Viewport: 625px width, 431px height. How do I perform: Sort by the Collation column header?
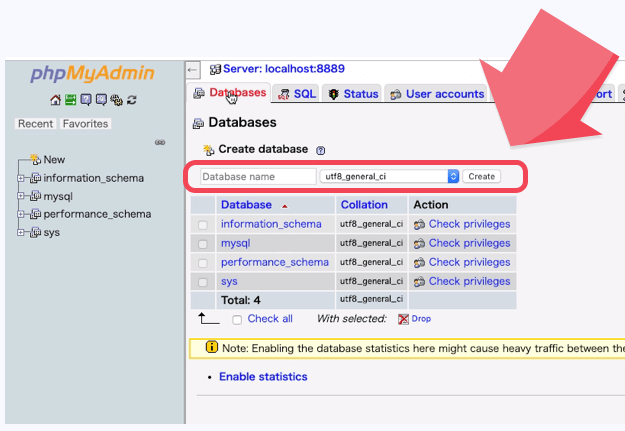point(364,205)
